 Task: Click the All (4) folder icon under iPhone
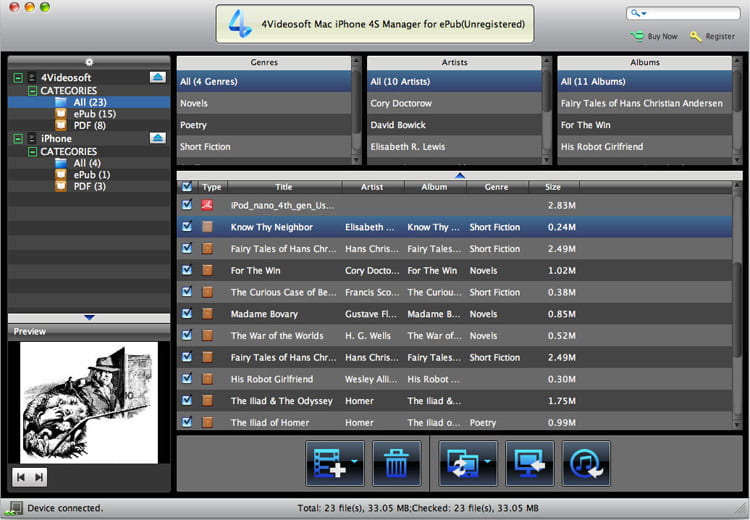click(61, 163)
